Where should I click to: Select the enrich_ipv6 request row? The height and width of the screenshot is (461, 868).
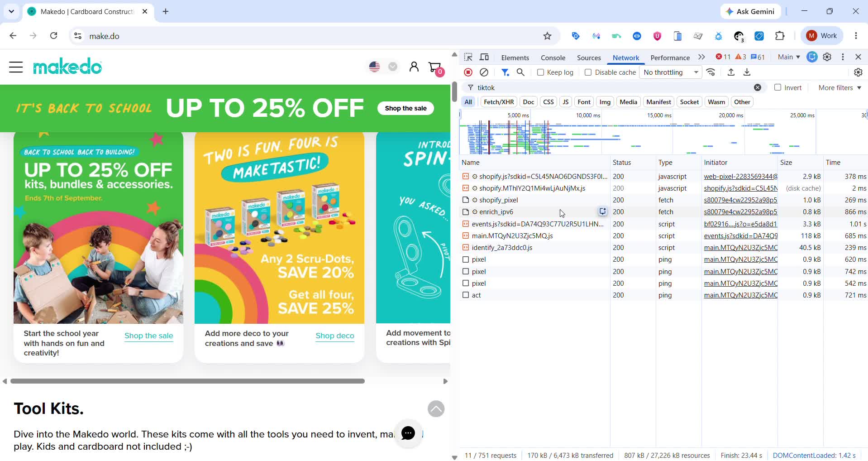coord(663,212)
